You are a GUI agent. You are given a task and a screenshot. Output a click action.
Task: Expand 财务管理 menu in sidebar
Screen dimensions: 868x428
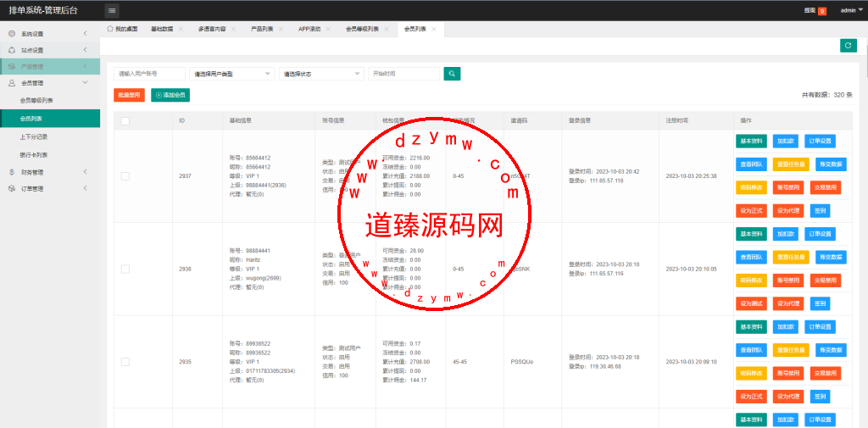(50, 172)
